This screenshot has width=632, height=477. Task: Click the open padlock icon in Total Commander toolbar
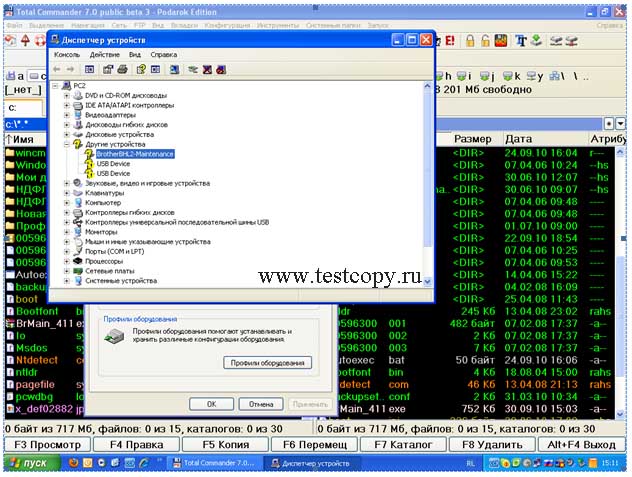(x=485, y=41)
